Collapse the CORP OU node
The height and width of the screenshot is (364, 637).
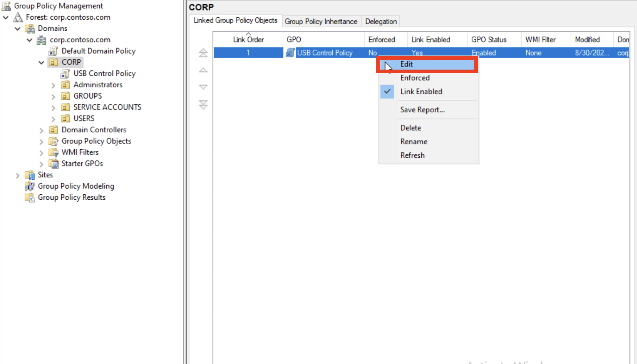tap(42, 63)
